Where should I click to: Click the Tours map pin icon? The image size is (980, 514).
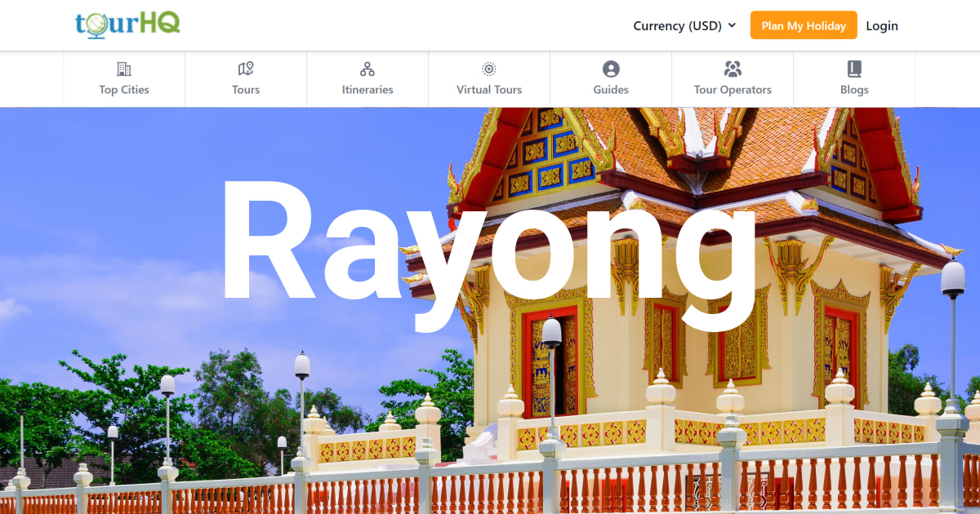[245, 69]
